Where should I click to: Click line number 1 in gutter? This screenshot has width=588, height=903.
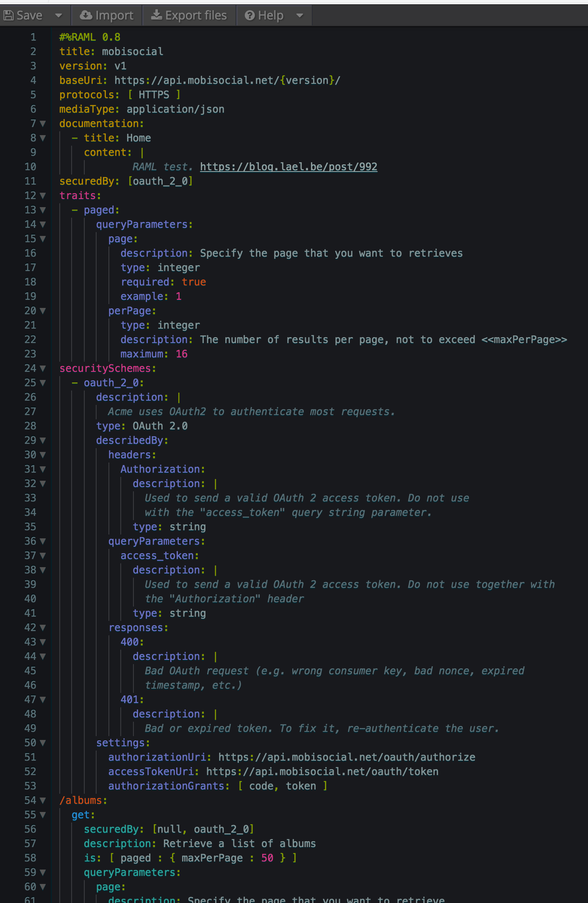[33, 37]
